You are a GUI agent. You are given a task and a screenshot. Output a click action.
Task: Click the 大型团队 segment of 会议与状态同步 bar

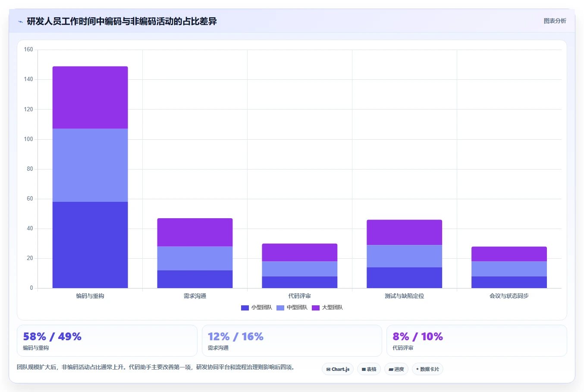coord(509,254)
